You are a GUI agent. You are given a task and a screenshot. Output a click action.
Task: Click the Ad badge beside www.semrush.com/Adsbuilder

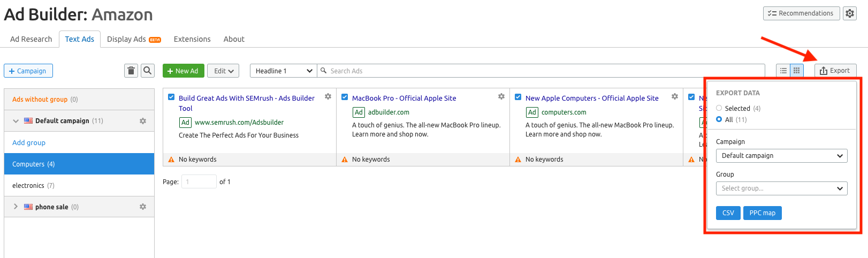[185, 123]
